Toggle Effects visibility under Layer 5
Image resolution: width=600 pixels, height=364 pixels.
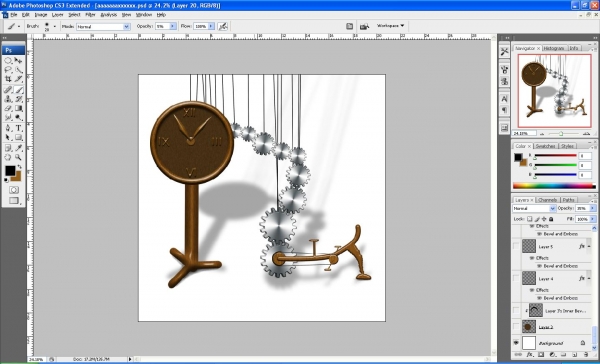tap(532, 258)
